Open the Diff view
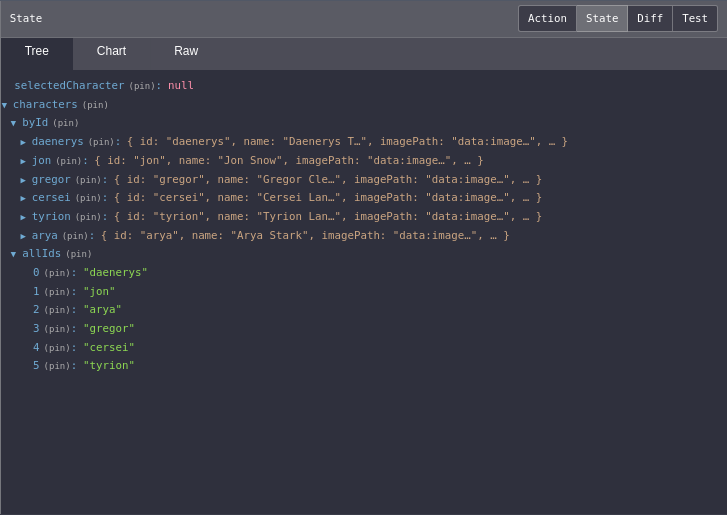This screenshot has height=515, width=727. [650, 18]
